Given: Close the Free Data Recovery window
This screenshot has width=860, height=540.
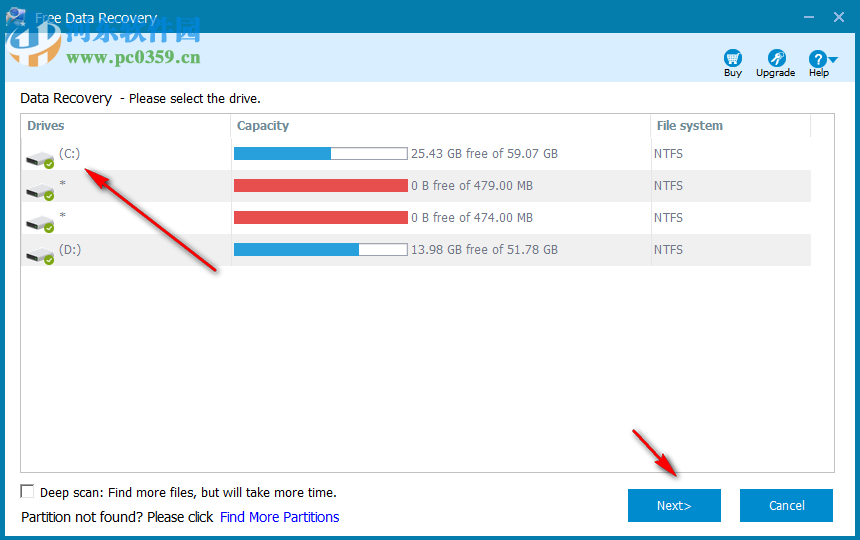Looking at the screenshot, I should pos(839,17).
